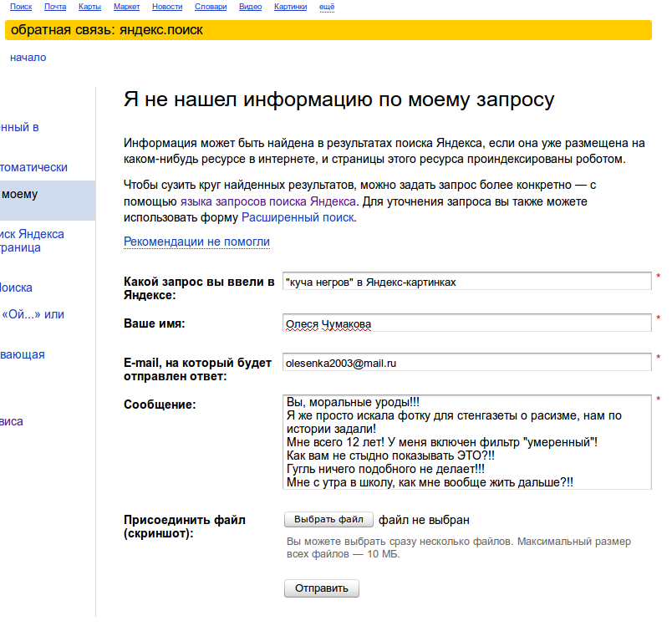Click the name field with Олеся Чумакова
Viewport: 672px width, 626px height.
(x=467, y=323)
